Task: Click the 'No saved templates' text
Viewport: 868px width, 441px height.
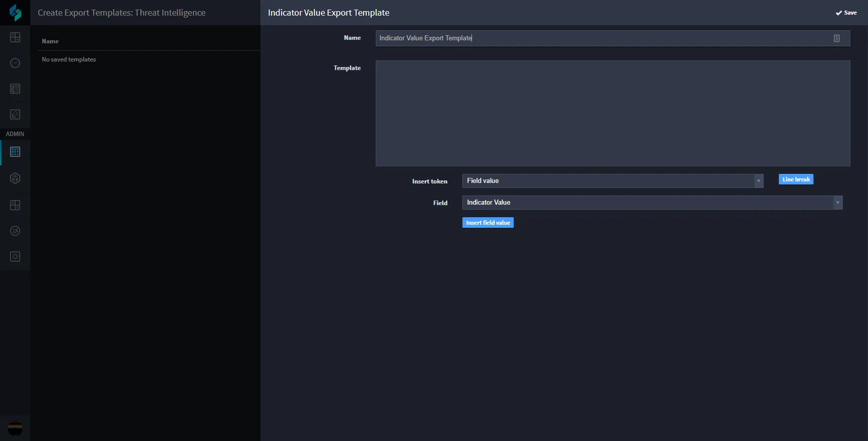Action: point(69,59)
